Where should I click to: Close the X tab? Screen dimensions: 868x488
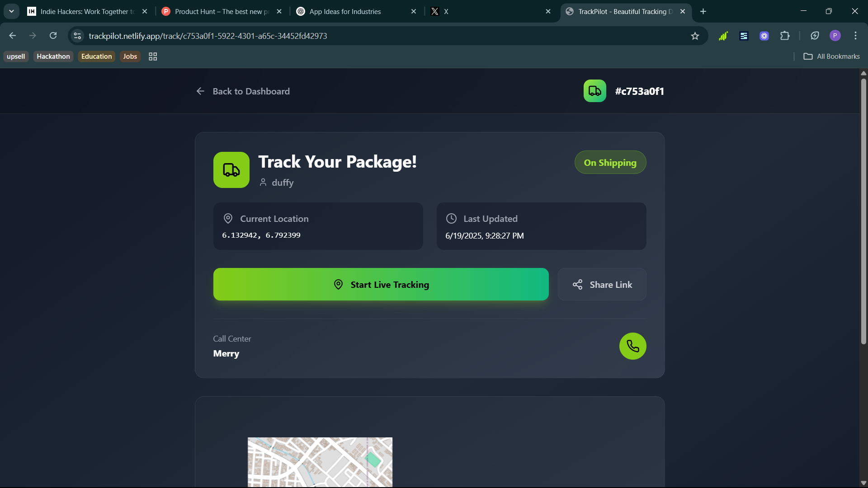[548, 11]
